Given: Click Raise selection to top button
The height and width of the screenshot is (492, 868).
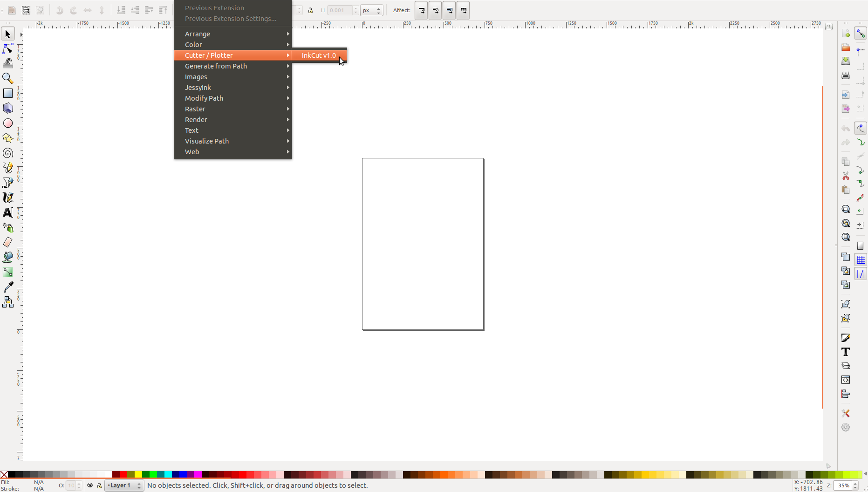Looking at the screenshot, I should point(163,10).
